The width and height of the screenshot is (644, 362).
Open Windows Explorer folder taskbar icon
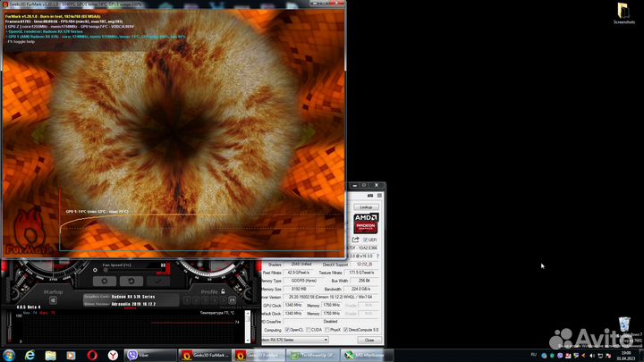[50, 355]
